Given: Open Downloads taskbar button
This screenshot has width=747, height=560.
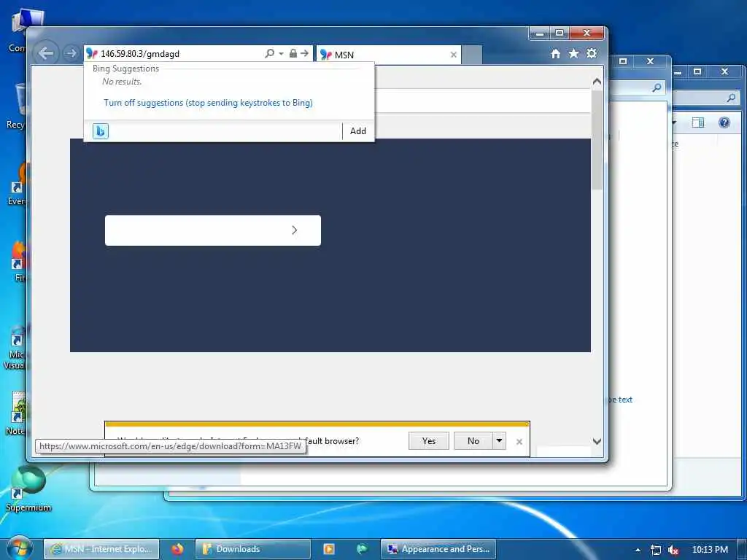Looking at the screenshot, I should point(252,549).
